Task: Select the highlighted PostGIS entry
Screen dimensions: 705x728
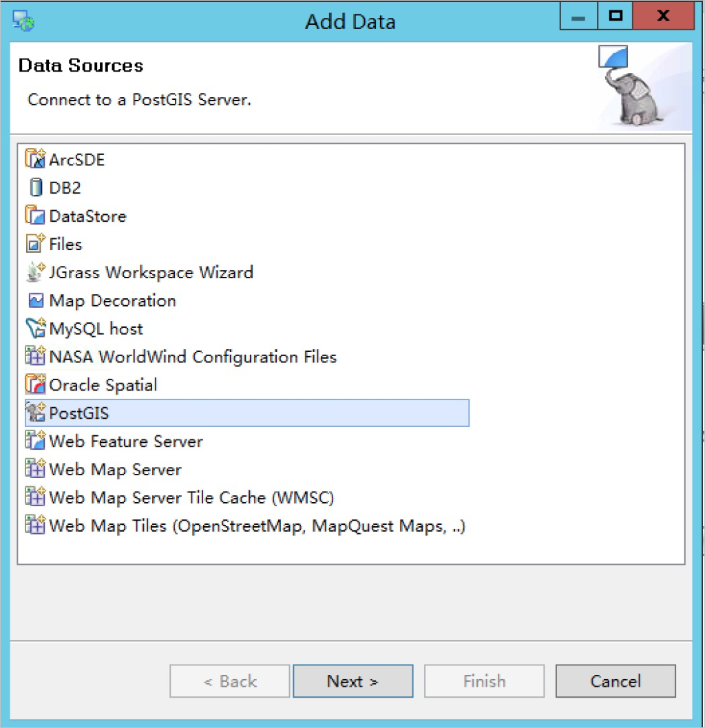Action: [x=247, y=413]
